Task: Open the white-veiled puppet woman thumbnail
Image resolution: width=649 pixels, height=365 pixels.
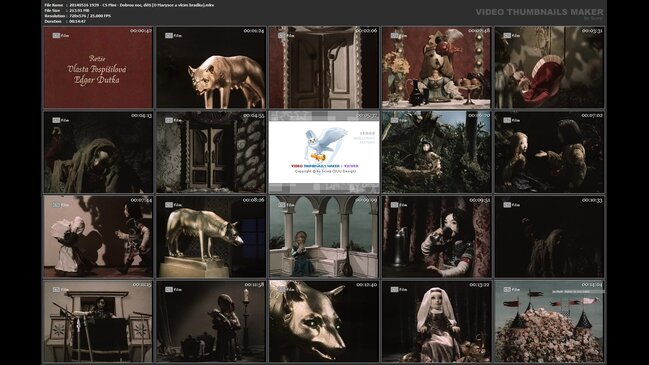Action: click(x=437, y=322)
